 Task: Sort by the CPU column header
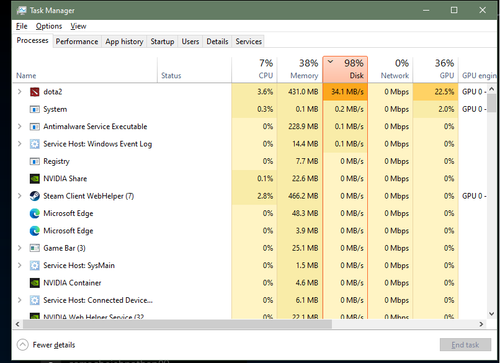(254, 70)
